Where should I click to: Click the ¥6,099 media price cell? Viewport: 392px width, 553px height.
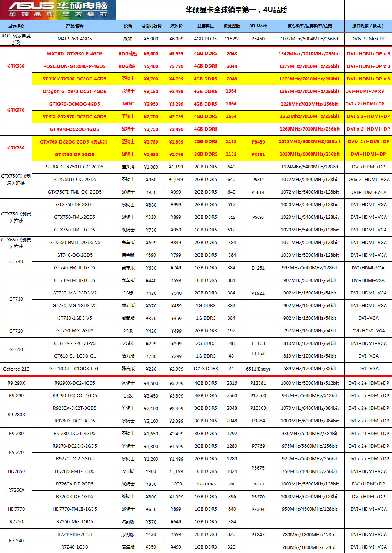coord(176,39)
